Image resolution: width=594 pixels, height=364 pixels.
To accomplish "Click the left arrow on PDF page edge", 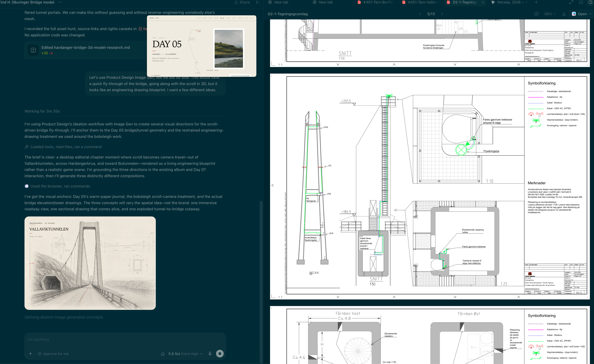I will coord(272,185).
